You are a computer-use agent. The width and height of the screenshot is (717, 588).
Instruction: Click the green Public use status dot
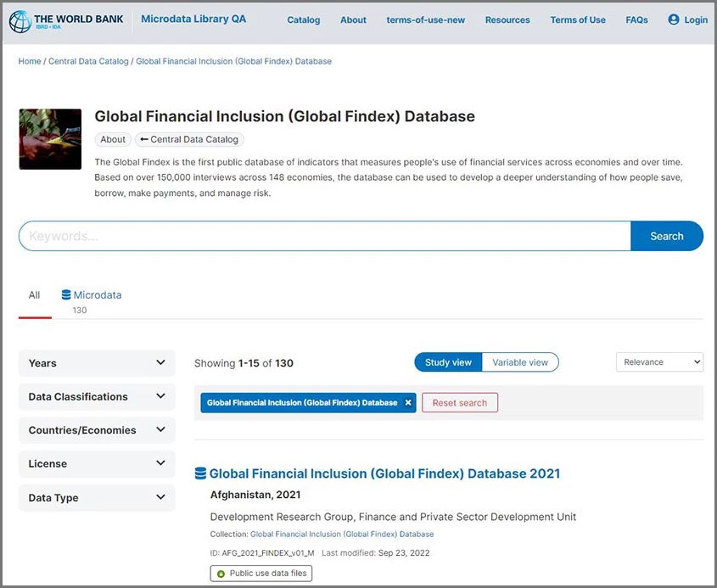(221, 574)
